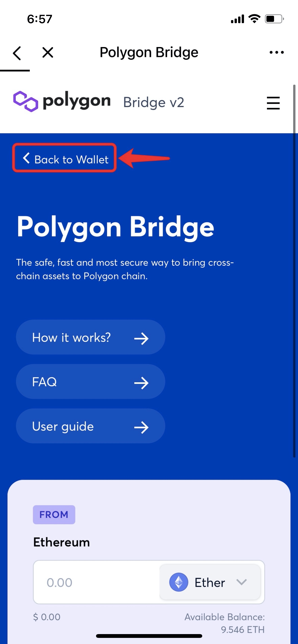Tap the arrow icon beside FAQ
The width and height of the screenshot is (298, 644).
(x=141, y=383)
